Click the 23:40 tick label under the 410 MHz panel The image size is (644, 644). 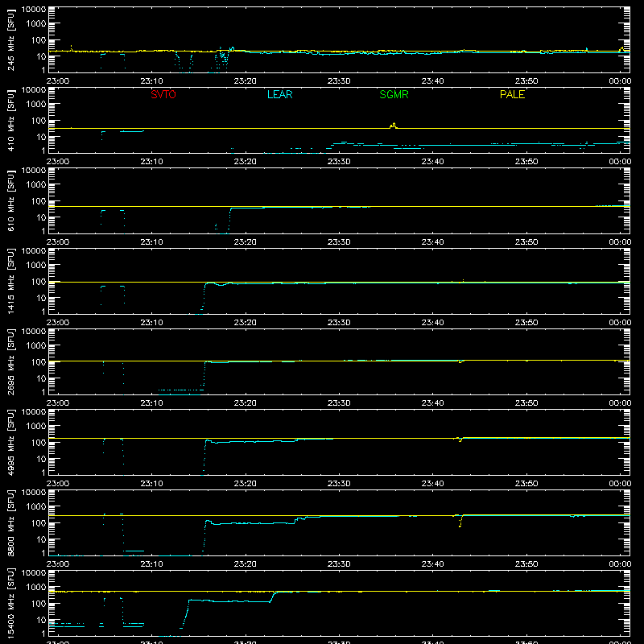(432, 162)
